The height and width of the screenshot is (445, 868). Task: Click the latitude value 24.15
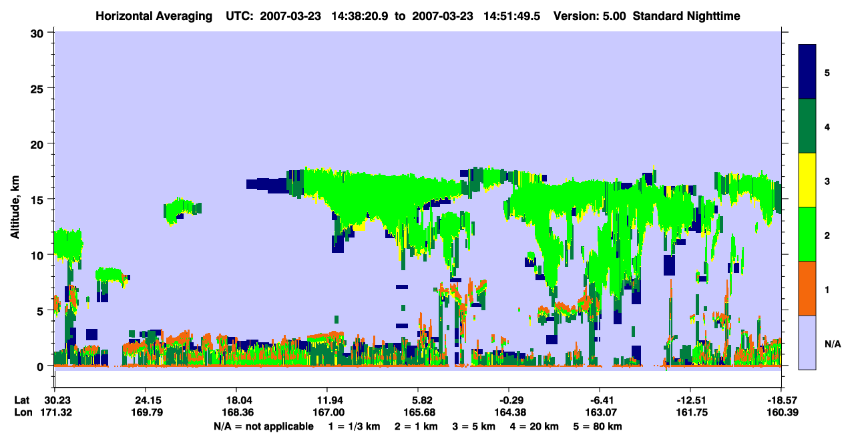point(145,400)
